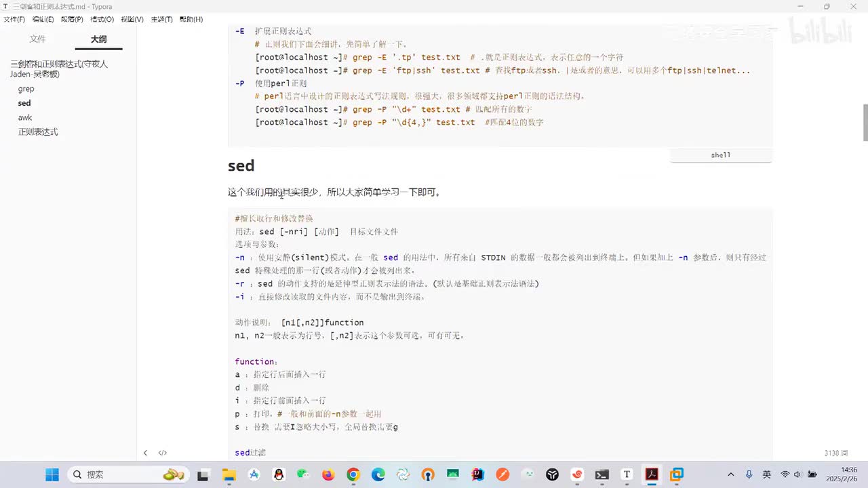Click the text 这个我们用的其实很少
The image size is (868, 488).
pos(273,192)
